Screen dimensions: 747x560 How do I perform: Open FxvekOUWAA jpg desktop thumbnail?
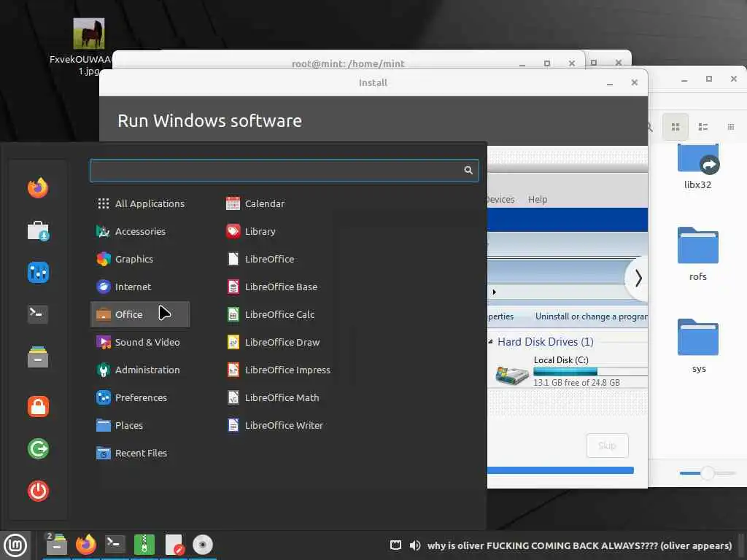[88, 34]
